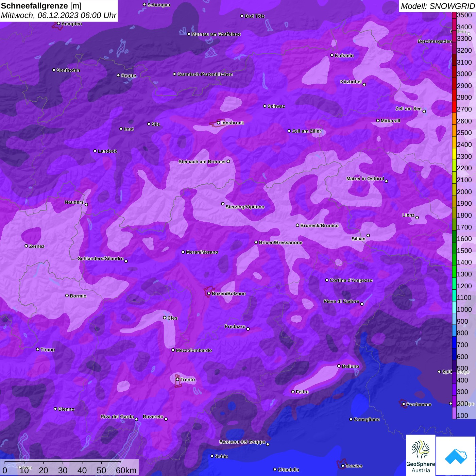Click the Treviso city marker dot
476x476 pixels.
pyautogui.click(x=343, y=466)
